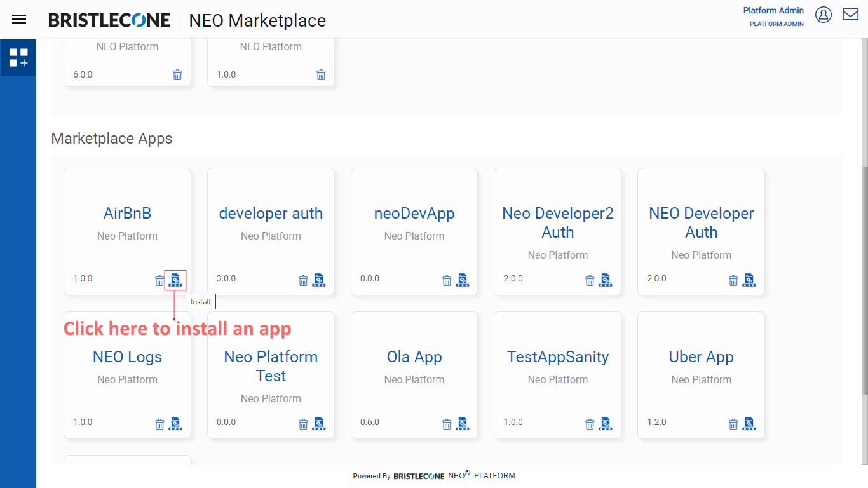Install the Ola App

[x=462, y=423]
